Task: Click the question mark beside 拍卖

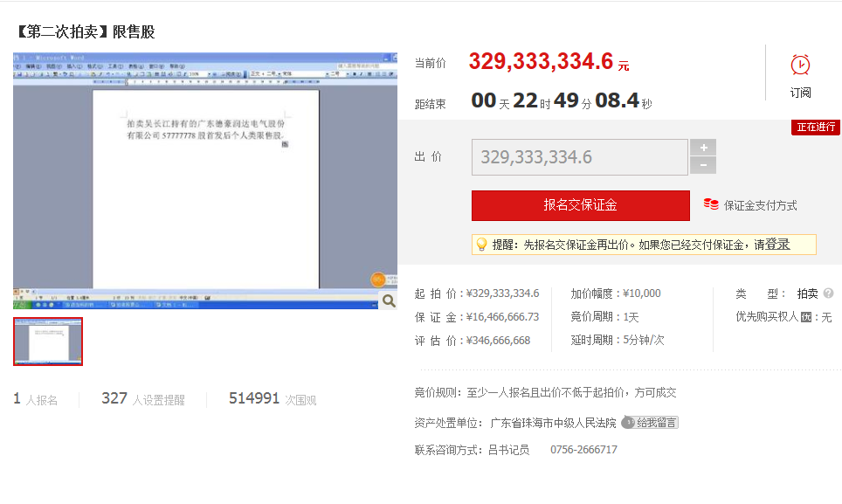Action: (828, 293)
